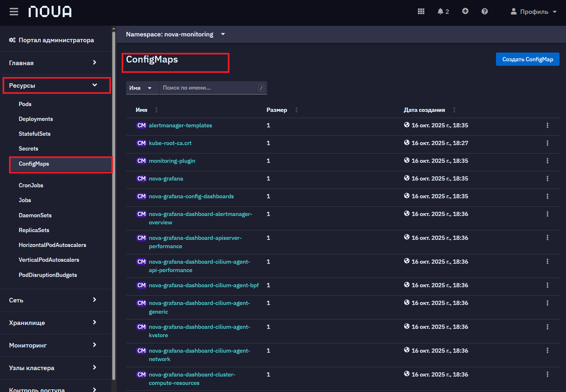Open nova-grafana ConfigMap link
Screen dimensions: 566x392
click(x=166, y=179)
